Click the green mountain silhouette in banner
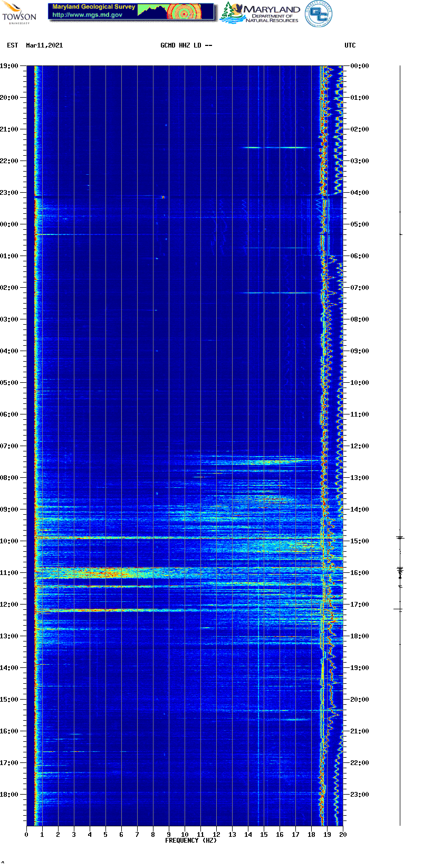 click(x=153, y=12)
